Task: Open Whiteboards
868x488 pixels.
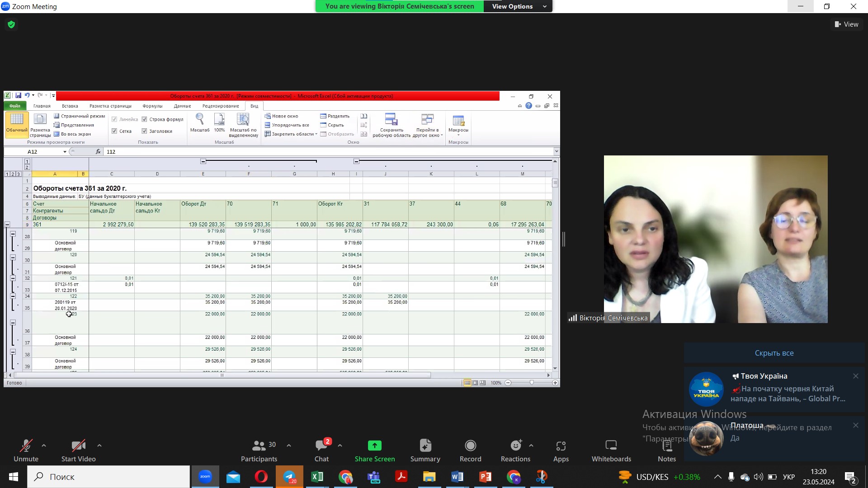Action: click(x=611, y=450)
